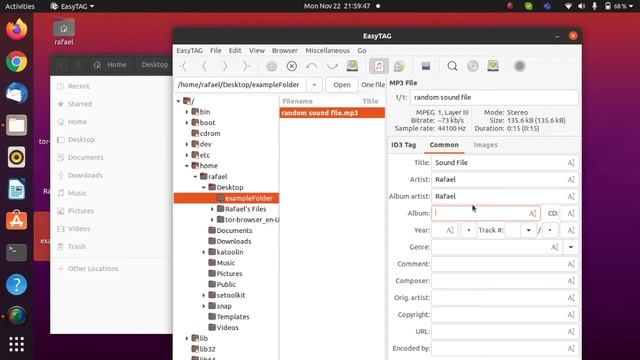The height and width of the screenshot is (360, 640).
Task: Click the scan files disc icon
Action: point(271,66)
